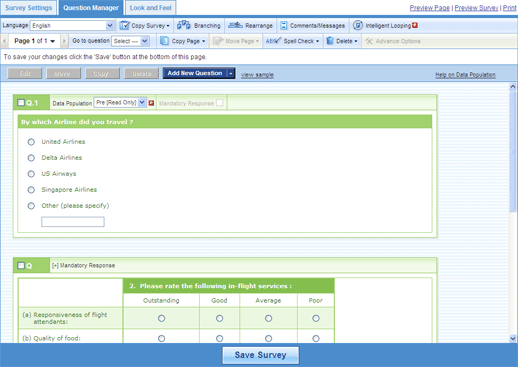Click the red icon beside Data Population
The height and width of the screenshot is (367, 518).
[151, 103]
